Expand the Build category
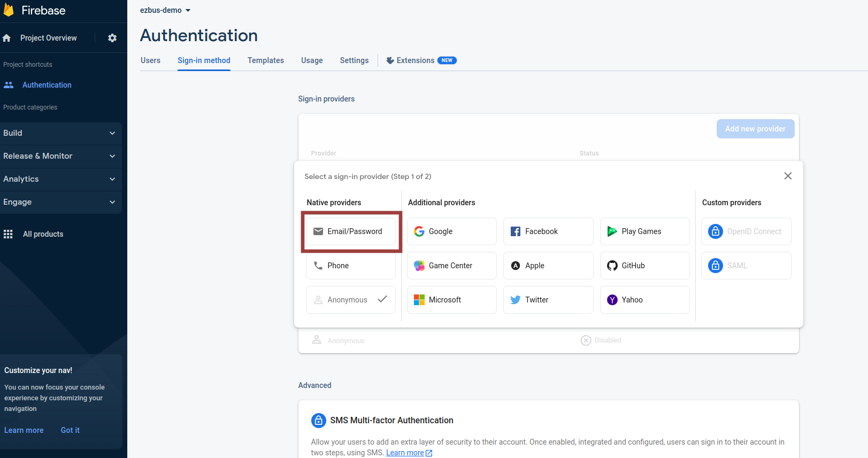 point(60,133)
